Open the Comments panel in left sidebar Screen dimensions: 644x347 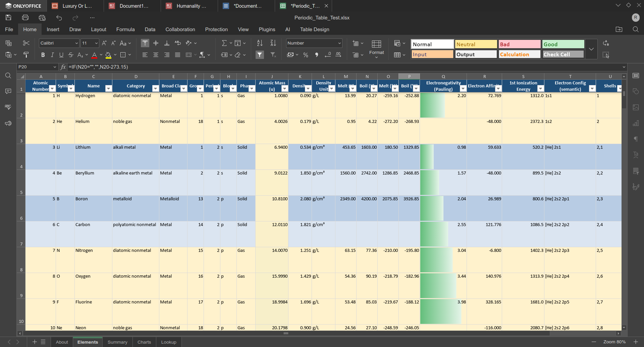point(8,91)
